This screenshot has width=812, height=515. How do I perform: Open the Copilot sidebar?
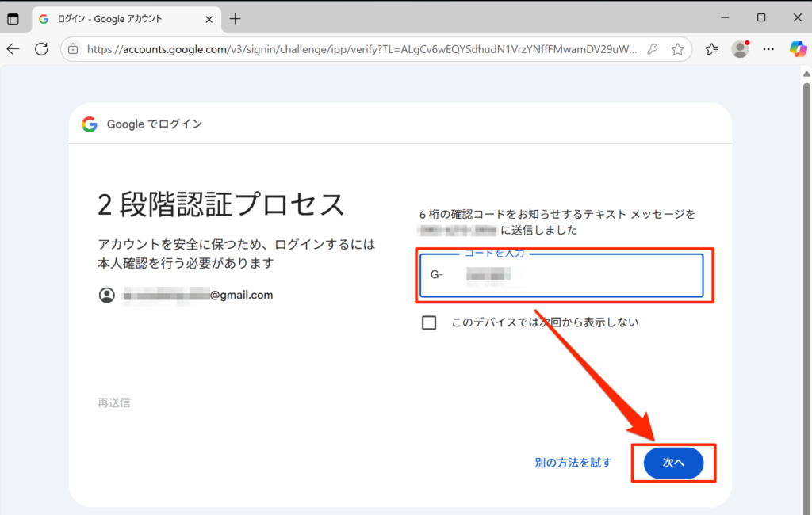point(798,49)
